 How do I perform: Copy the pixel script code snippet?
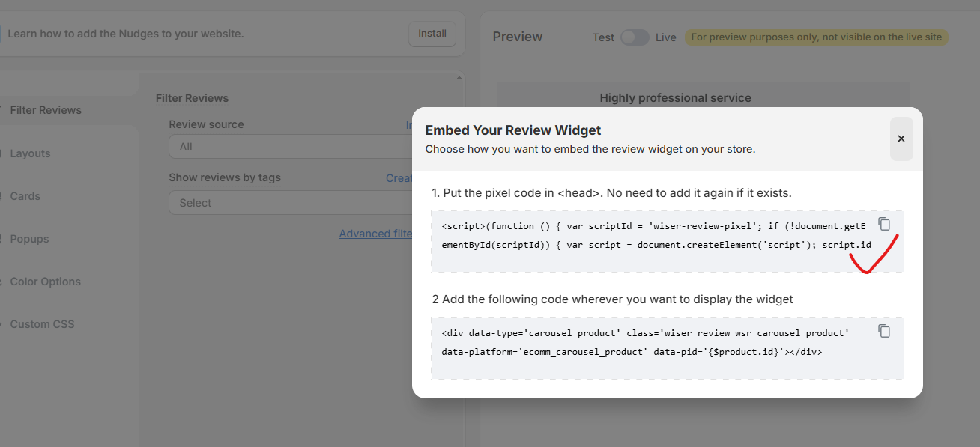[884, 224]
